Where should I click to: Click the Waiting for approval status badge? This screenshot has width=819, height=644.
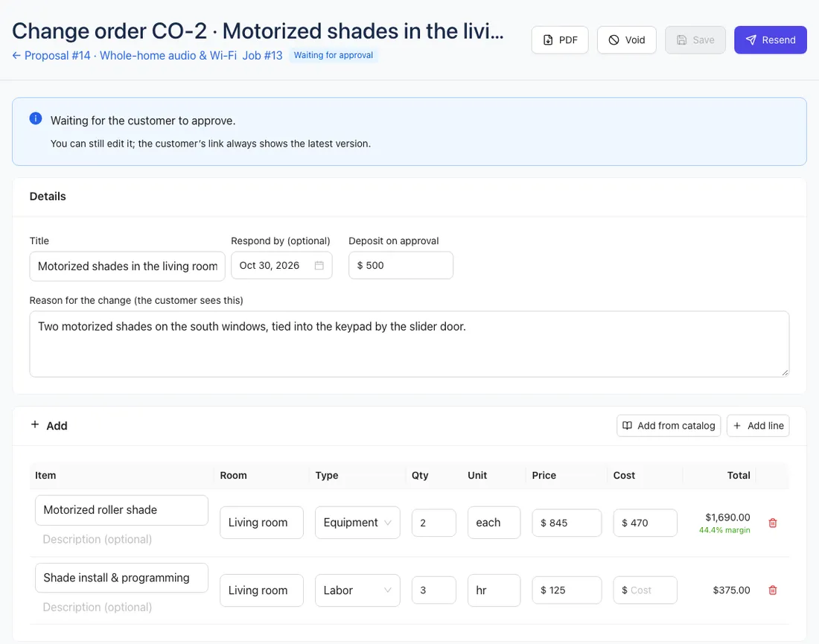[x=334, y=55]
